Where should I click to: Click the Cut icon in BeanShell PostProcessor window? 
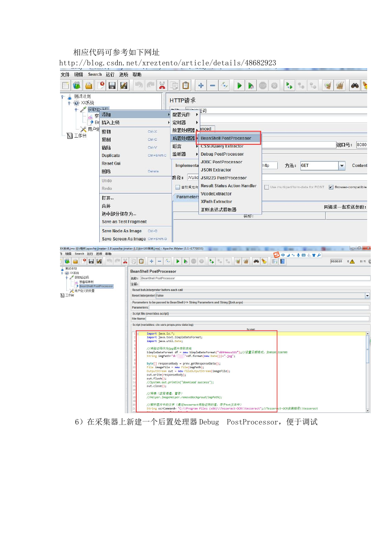(x=125, y=261)
